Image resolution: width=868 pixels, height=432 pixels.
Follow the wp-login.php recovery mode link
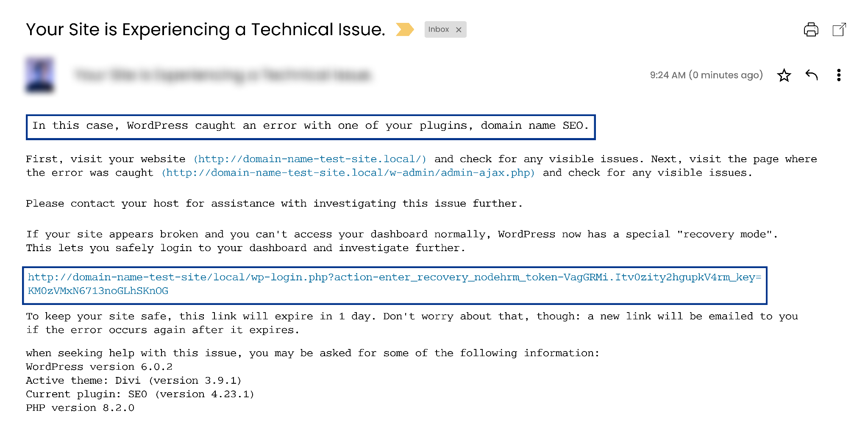pos(394,278)
